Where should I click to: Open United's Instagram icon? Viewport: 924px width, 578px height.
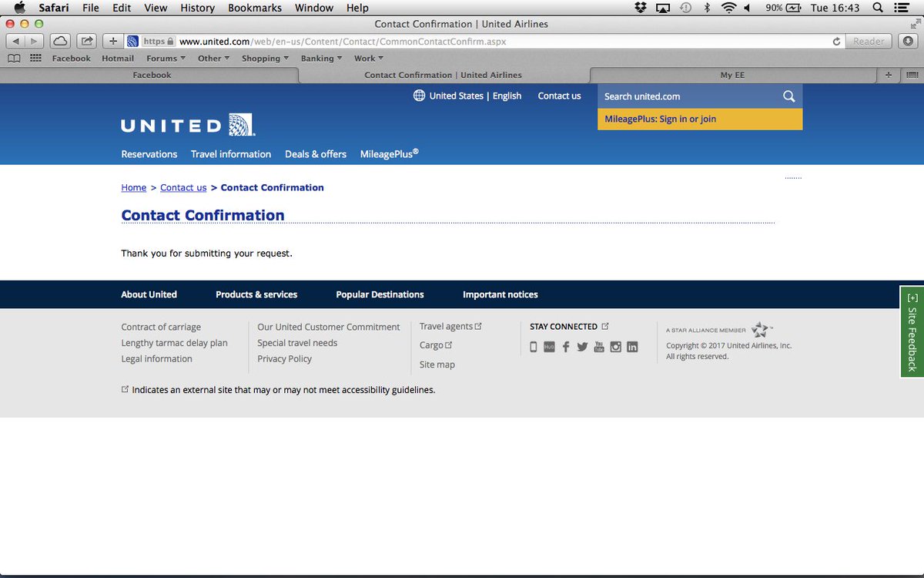coord(616,347)
